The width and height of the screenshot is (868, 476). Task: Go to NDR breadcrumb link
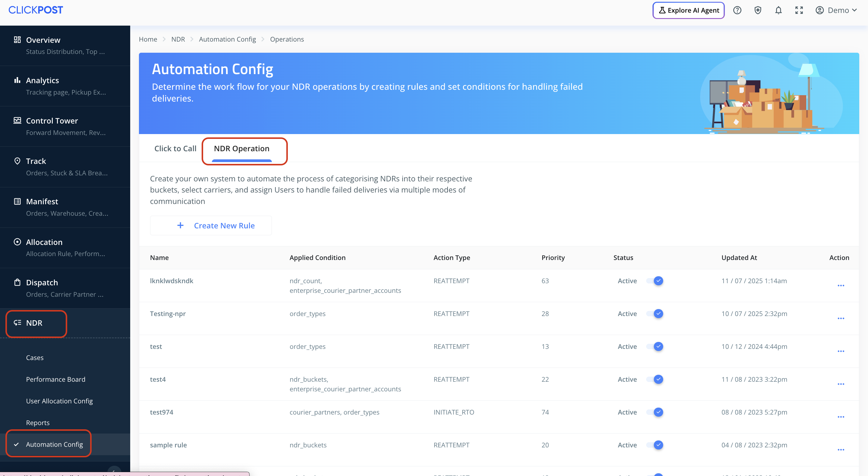[x=178, y=39]
